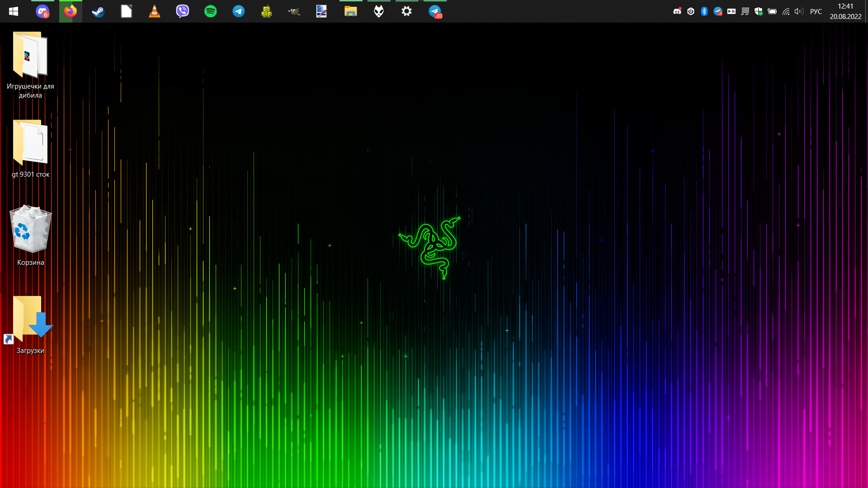Viewport: 868px width, 488px height.
Task: Open Windows Security shield tray icon
Action: [758, 12]
